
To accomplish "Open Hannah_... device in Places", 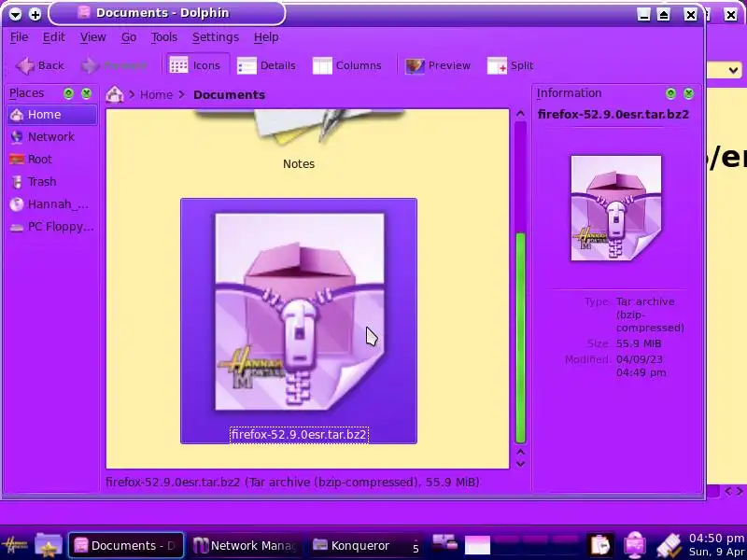I will coord(52,204).
